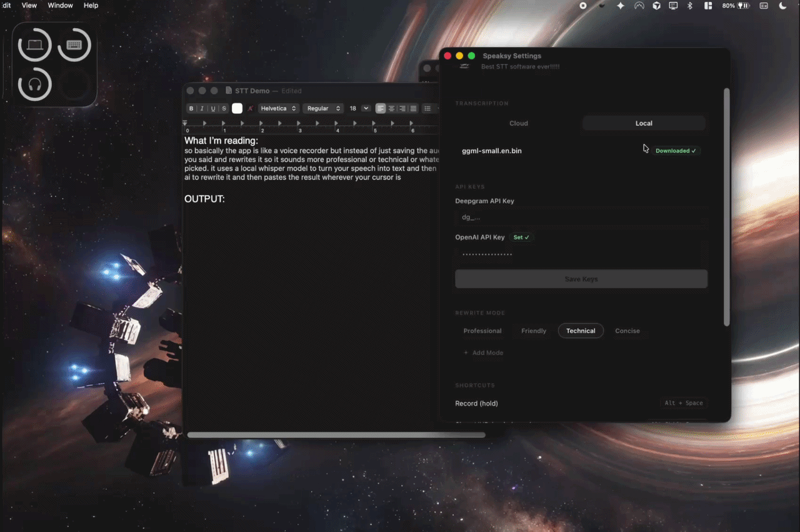Click the Bluetooth icon in the menu bar
This screenshot has width=800, height=532.
pos(689,6)
